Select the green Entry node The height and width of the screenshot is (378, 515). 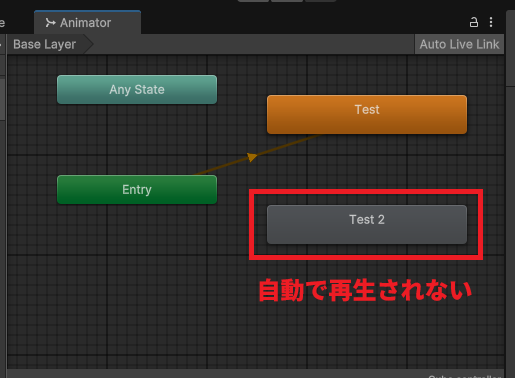137,189
